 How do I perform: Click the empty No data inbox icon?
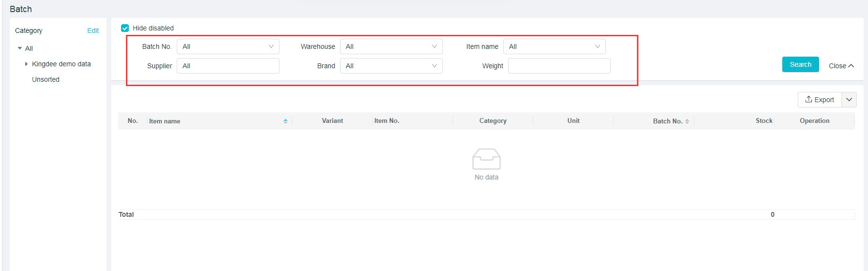(x=486, y=159)
